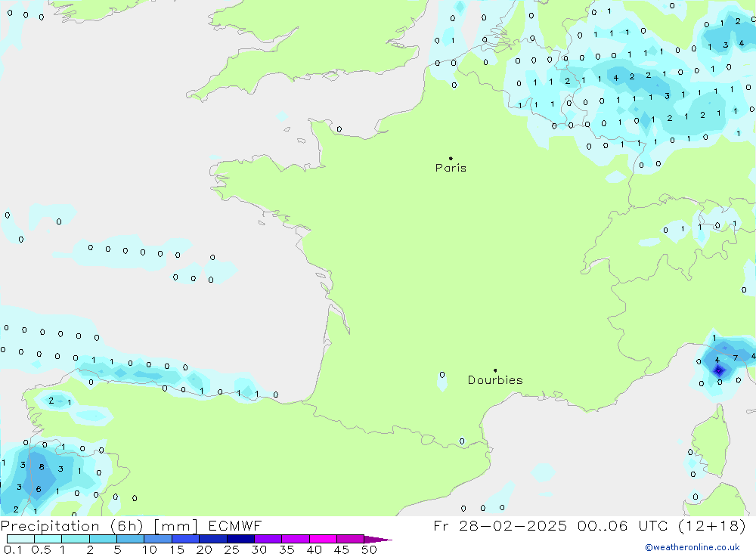This screenshot has height=554, width=756.
Task: Click the '50' legend scale value
Action: coord(369,549)
